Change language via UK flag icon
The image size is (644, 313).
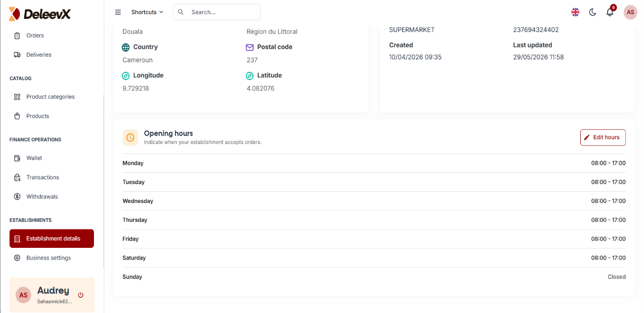point(575,12)
